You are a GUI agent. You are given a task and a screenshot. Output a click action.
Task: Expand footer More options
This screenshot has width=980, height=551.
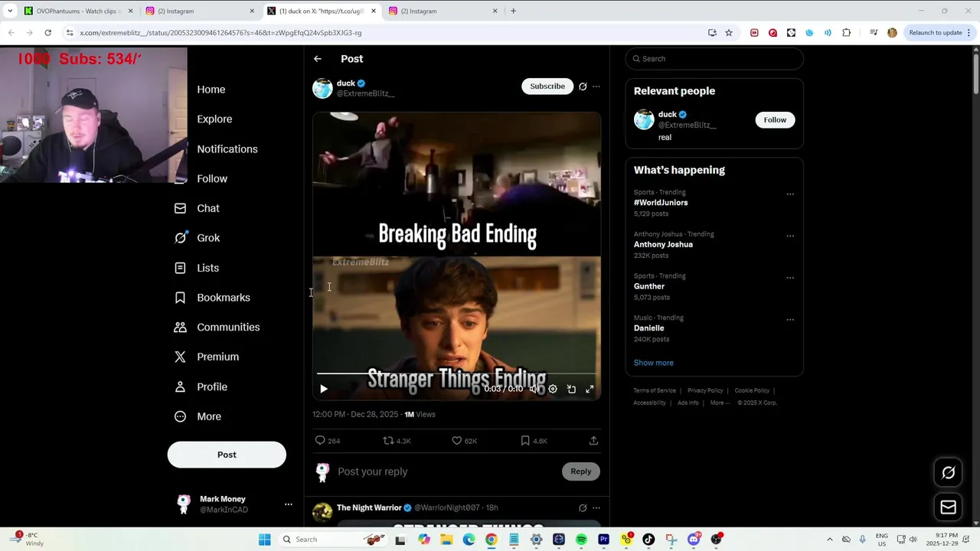tap(720, 403)
